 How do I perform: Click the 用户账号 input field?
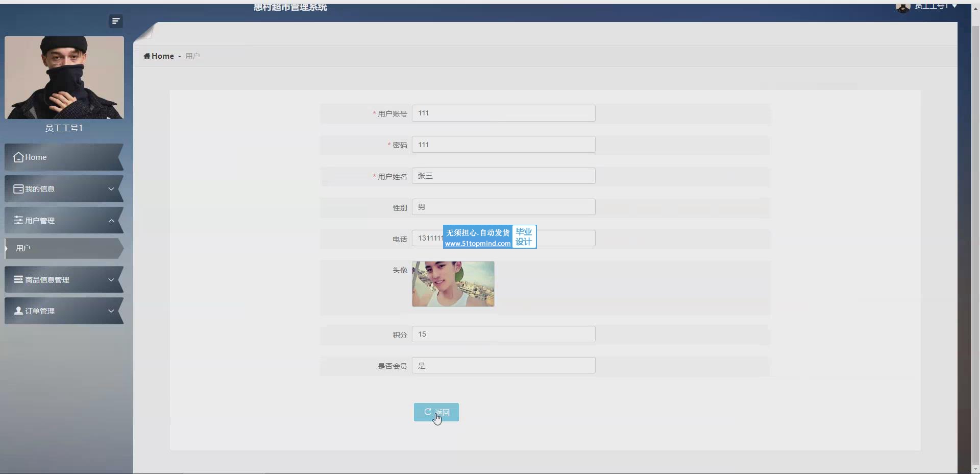point(503,113)
